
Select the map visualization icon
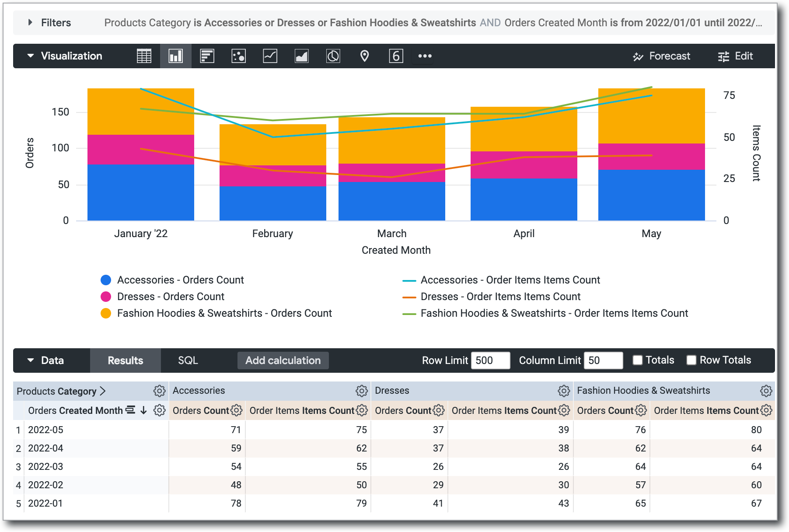(x=364, y=56)
